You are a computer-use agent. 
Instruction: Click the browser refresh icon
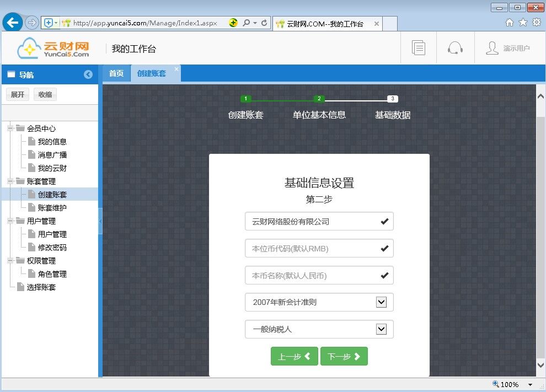tap(264, 23)
